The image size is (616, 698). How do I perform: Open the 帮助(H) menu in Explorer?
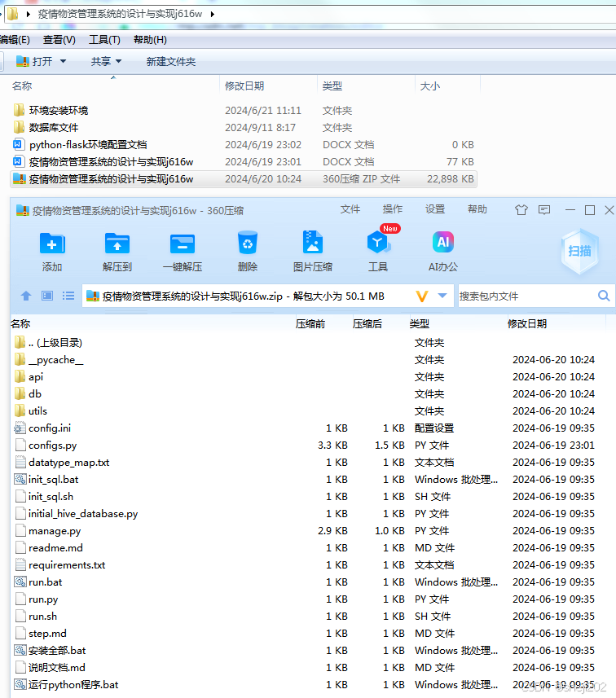pyautogui.click(x=150, y=40)
